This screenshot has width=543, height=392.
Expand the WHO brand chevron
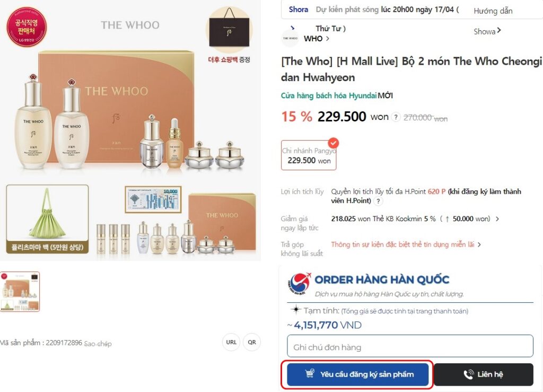[328, 39]
